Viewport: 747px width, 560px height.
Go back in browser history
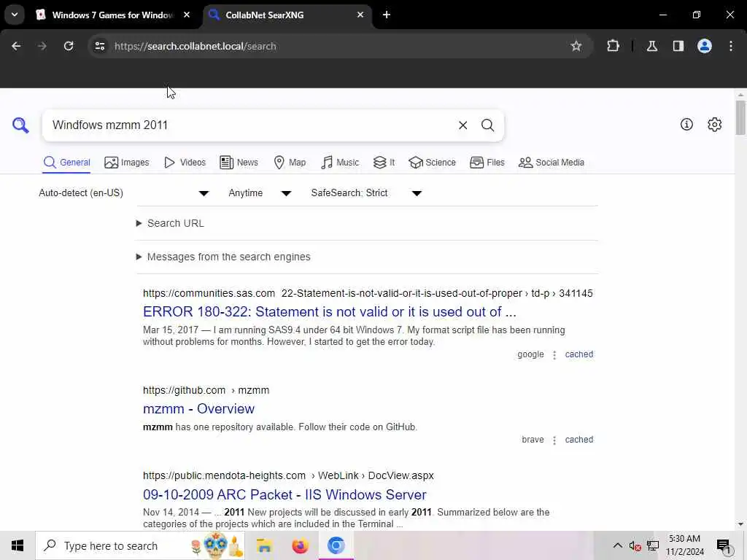click(x=16, y=46)
